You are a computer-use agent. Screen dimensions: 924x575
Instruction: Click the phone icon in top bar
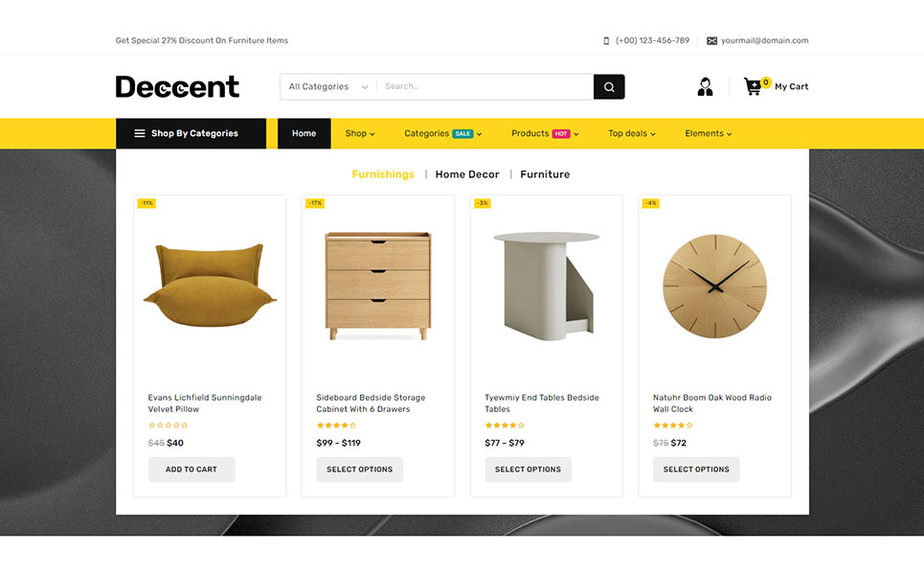point(606,40)
